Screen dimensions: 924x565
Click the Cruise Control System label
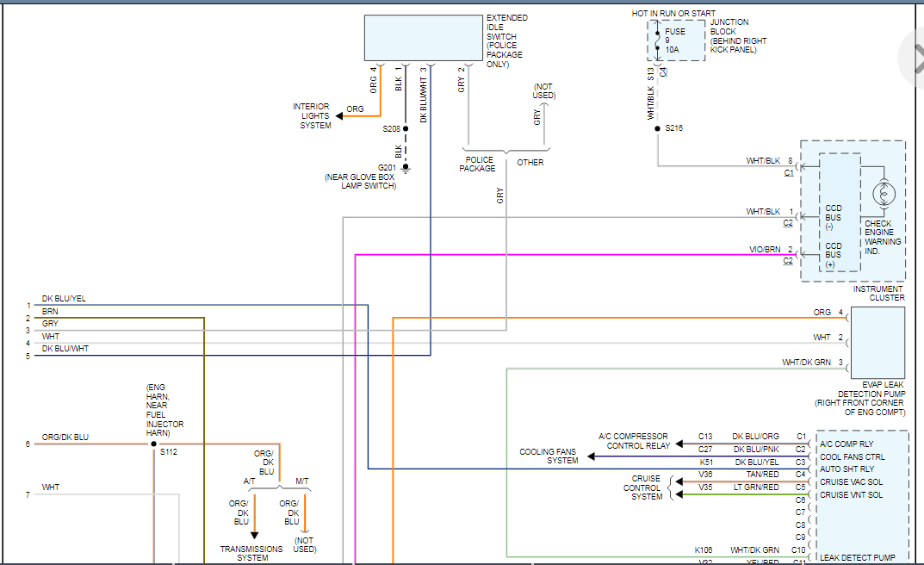pos(642,487)
